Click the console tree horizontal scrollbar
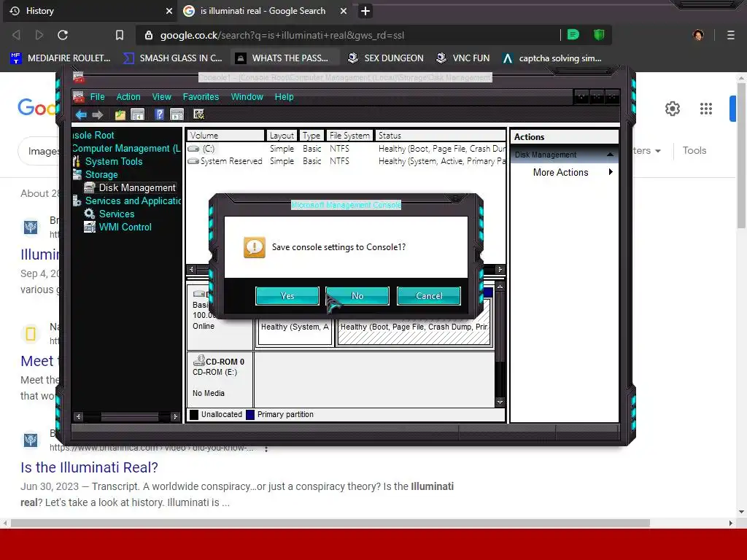 tap(127, 416)
